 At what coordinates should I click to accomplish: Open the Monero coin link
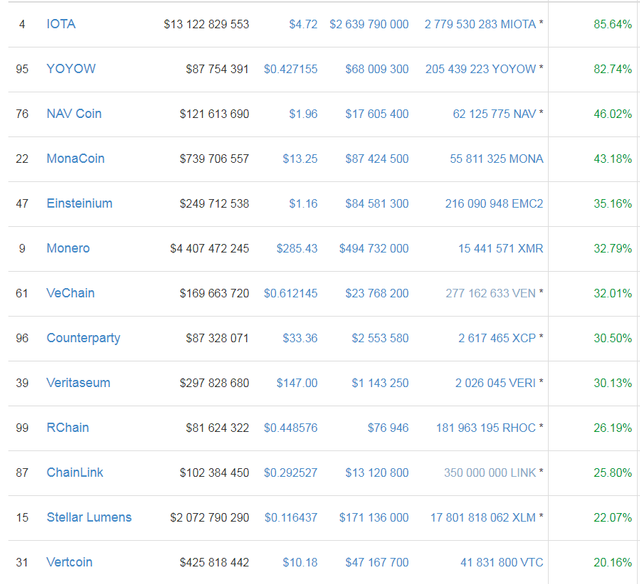click(x=68, y=248)
